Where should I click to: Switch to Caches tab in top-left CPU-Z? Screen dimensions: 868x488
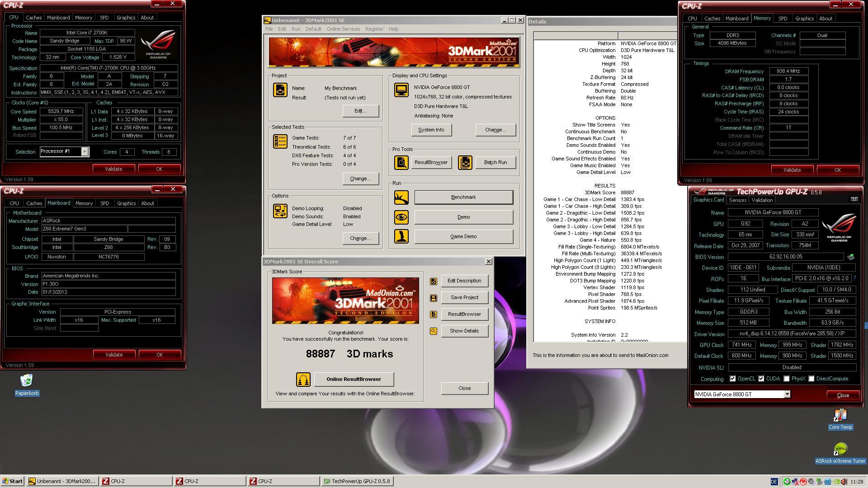[33, 18]
